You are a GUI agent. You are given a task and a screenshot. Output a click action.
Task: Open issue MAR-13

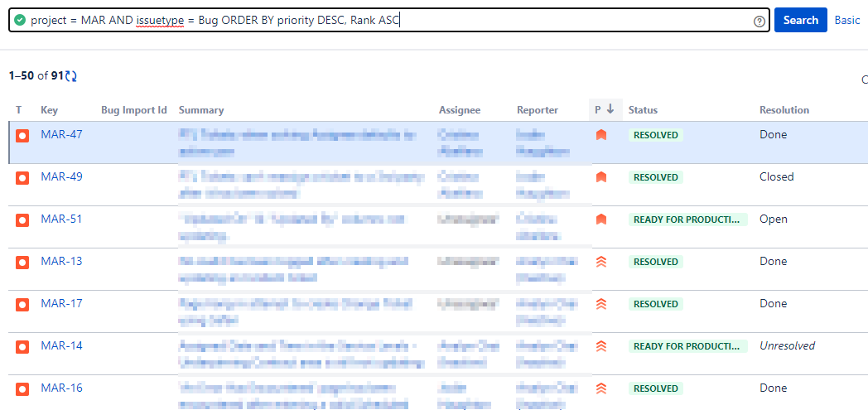(61, 261)
